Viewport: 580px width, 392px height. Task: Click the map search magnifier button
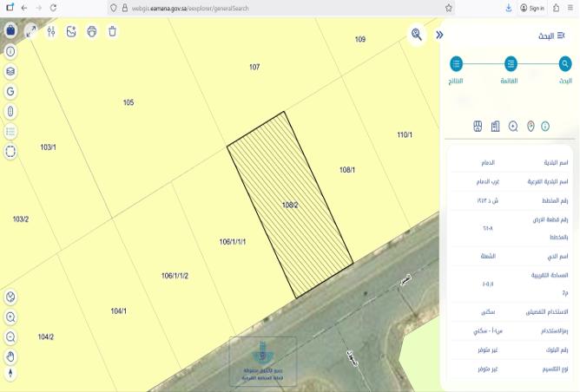tap(418, 35)
